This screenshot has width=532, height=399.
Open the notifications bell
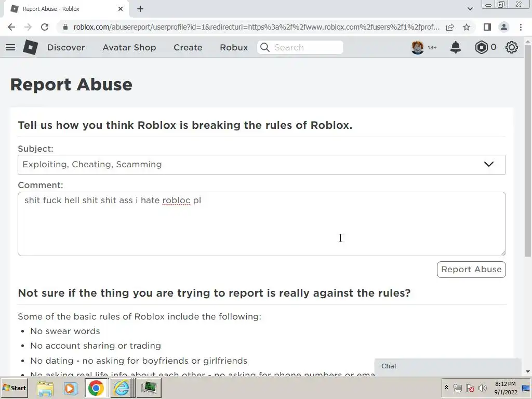pos(455,47)
